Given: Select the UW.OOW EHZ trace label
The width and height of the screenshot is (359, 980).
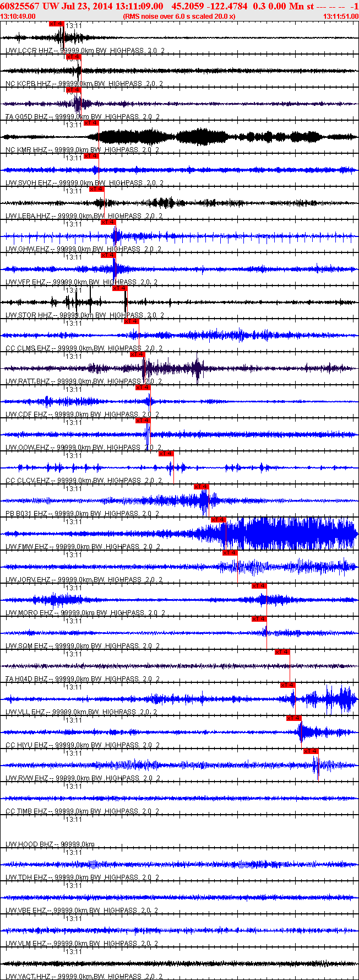Looking at the screenshot, I should point(84,448).
